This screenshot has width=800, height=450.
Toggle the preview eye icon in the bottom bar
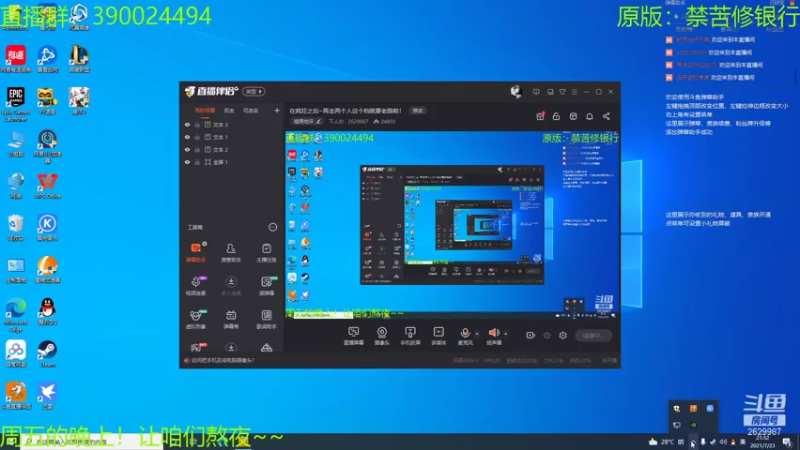[547, 335]
